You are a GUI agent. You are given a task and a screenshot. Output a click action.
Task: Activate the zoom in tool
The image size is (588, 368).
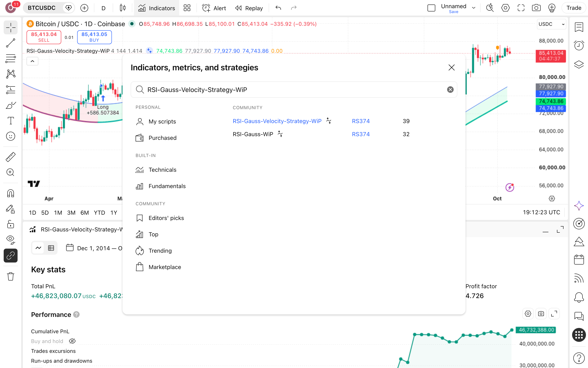click(x=10, y=172)
